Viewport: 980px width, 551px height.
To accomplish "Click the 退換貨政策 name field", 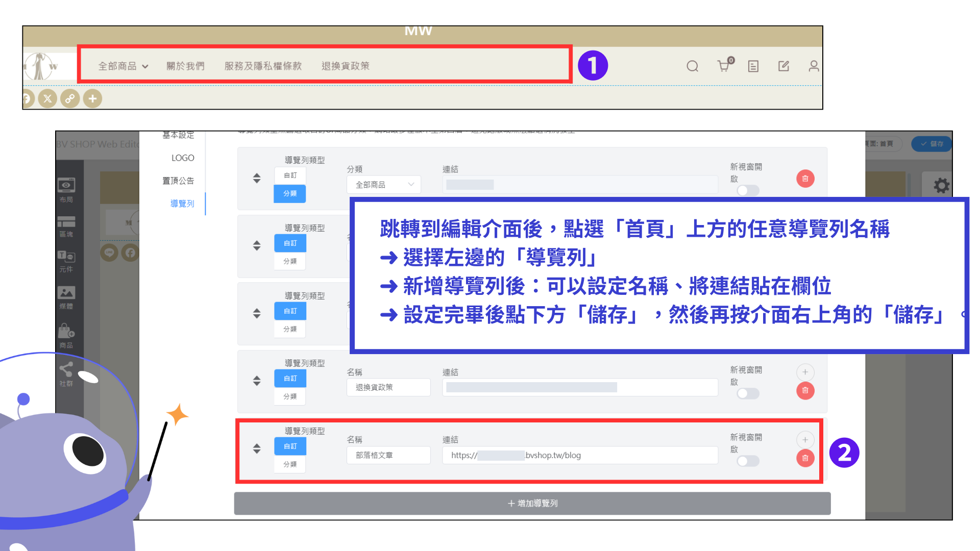I will point(389,387).
